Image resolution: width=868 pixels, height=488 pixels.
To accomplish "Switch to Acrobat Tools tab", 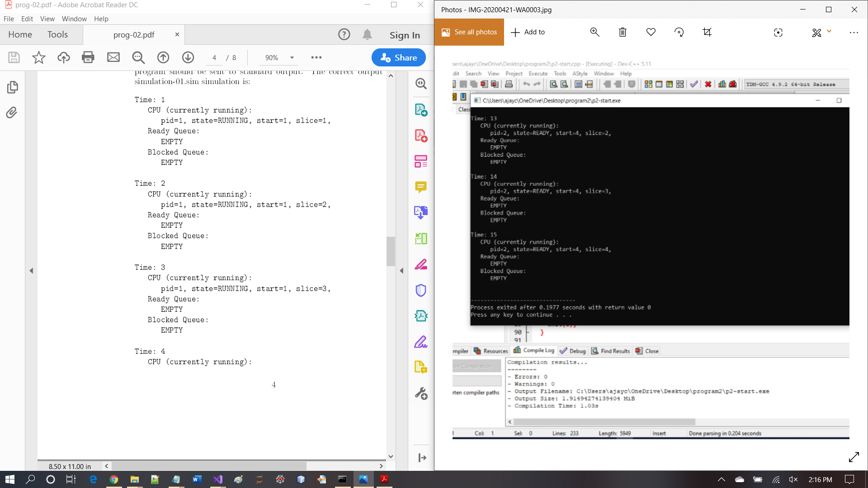I will (57, 35).
